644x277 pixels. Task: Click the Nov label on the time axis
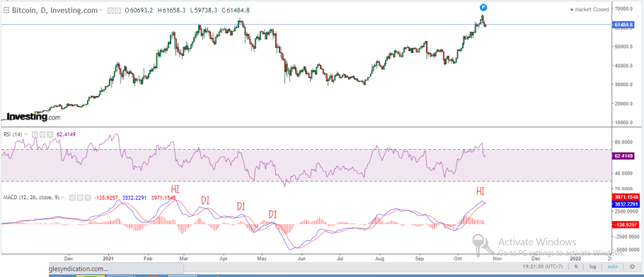(497, 259)
